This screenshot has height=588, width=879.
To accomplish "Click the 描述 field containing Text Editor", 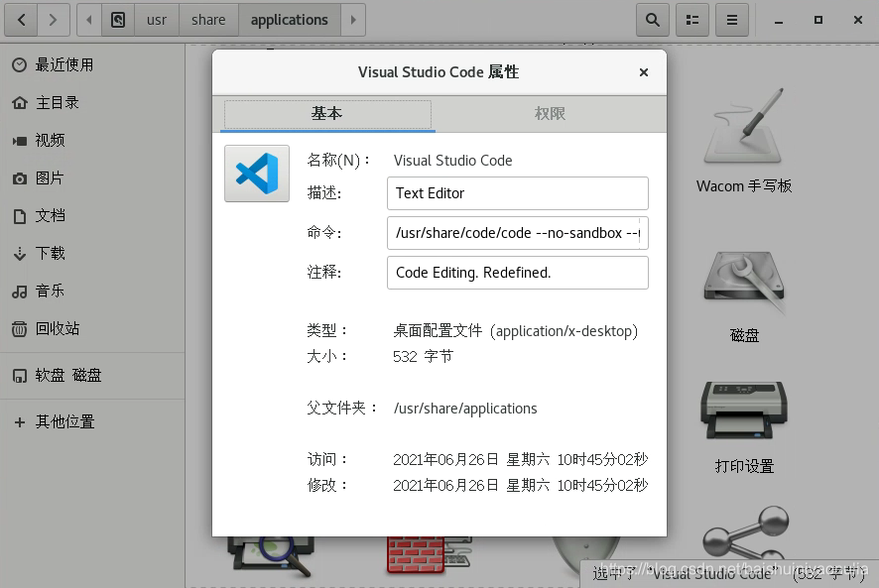I will (x=518, y=193).
